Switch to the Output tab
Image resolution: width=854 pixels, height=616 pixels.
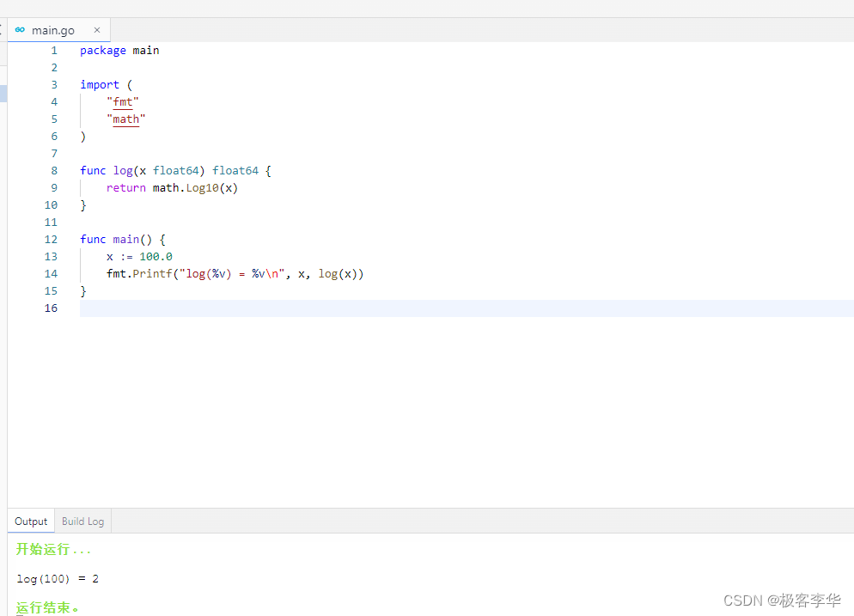pyautogui.click(x=31, y=521)
